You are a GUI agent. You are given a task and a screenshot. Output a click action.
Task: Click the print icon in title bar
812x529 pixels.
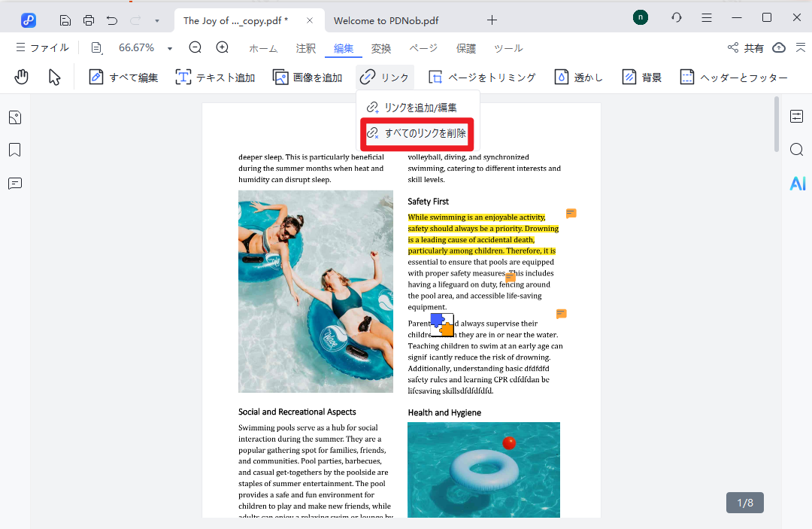pyautogui.click(x=89, y=20)
